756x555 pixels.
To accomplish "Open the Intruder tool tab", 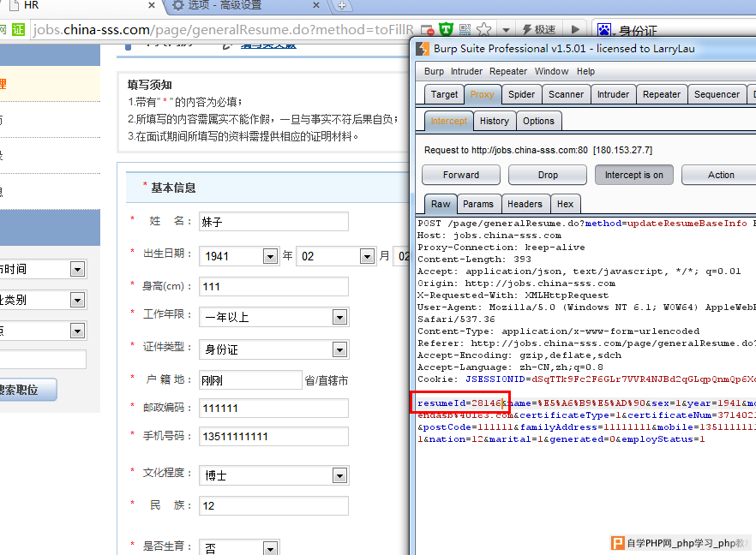I will 613,94.
